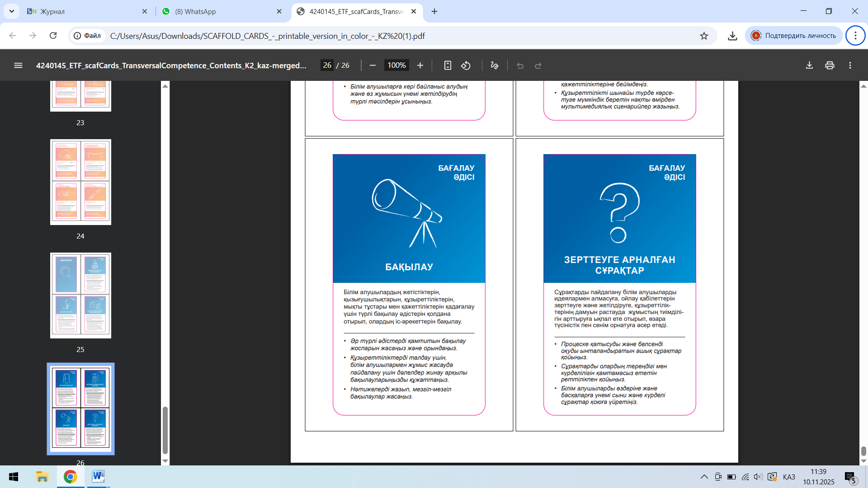Toggle the КАЗ keyboard language indicator
868x488 pixels.
(788, 477)
